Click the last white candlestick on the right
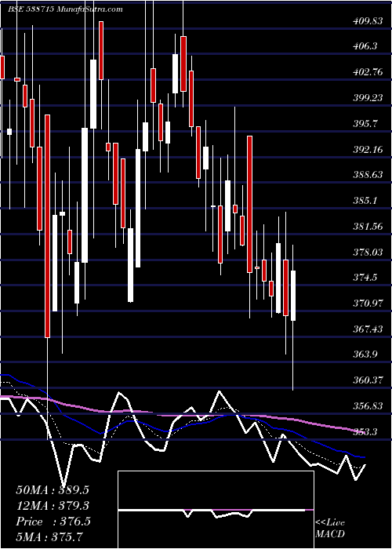Viewport: 392px width, 549px height. pos(293,296)
